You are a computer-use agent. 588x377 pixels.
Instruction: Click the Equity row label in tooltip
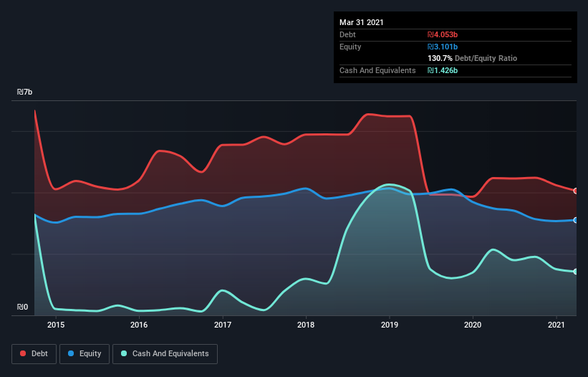tap(350, 47)
